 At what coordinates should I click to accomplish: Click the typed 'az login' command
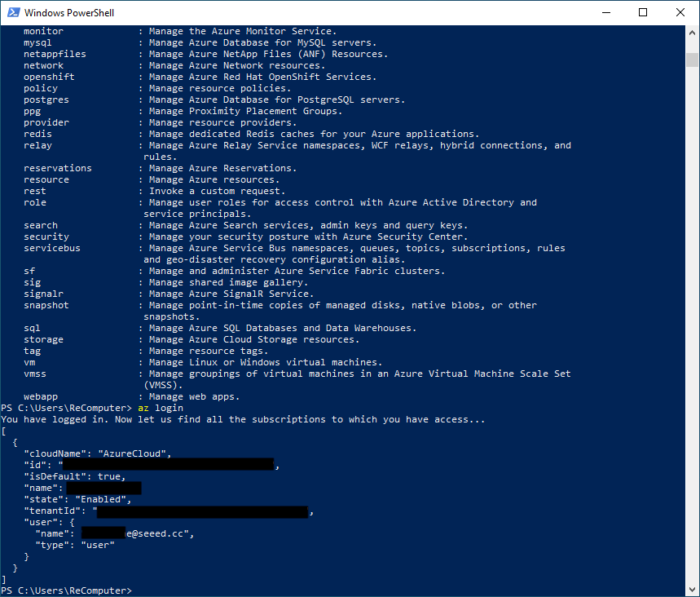tap(161, 408)
